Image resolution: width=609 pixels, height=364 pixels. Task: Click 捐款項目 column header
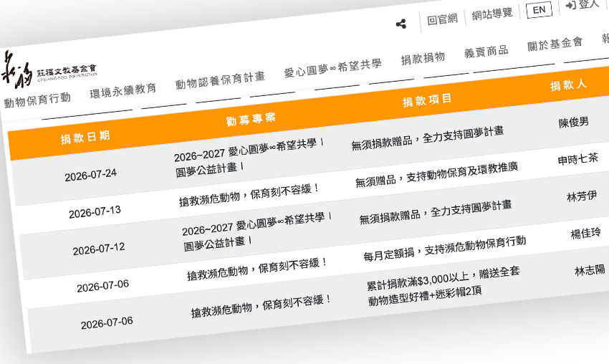[x=427, y=100]
